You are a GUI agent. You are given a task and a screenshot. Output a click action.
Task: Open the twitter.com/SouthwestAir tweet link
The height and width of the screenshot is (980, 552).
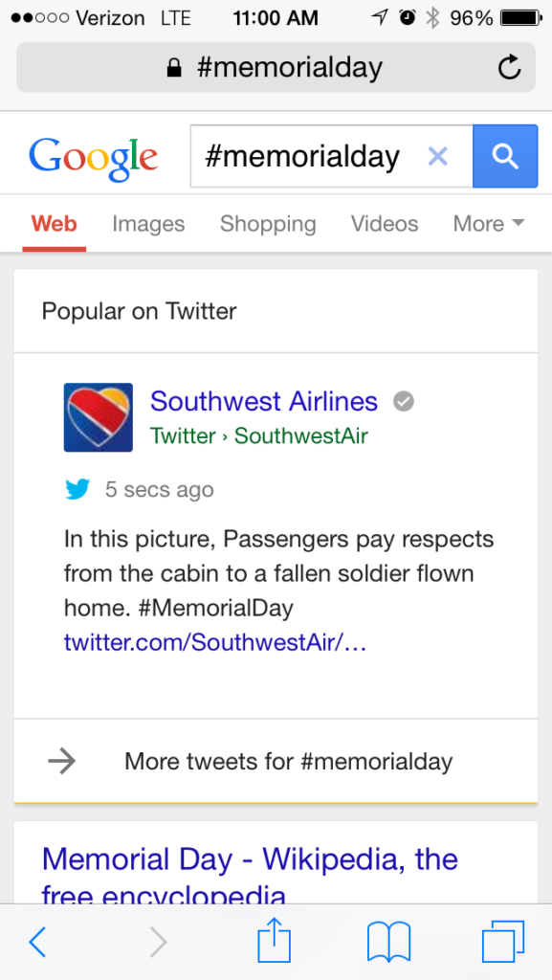point(215,642)
